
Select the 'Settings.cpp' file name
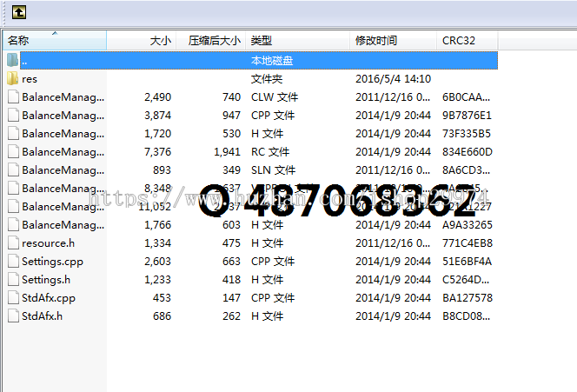coord(52,262)
